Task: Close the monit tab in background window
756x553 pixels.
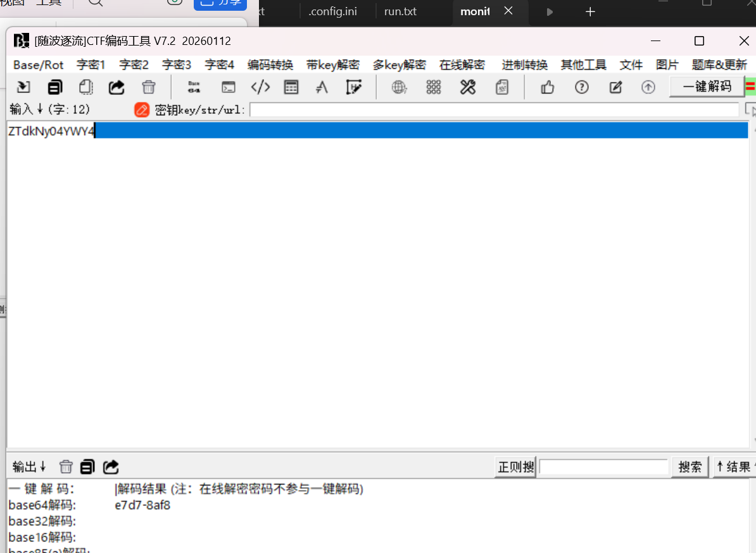Action: (508, 11)
